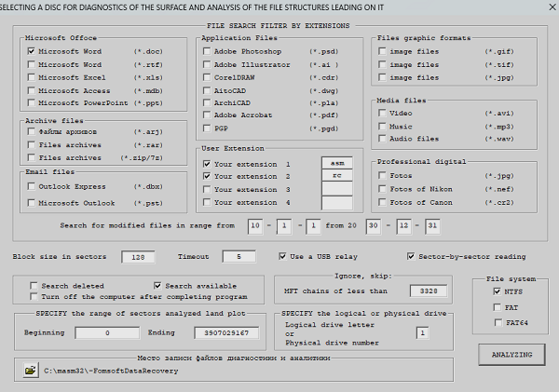Enable image files (*.jpg) in graphic formats
The image size is (559, 392).
(382, 77)
